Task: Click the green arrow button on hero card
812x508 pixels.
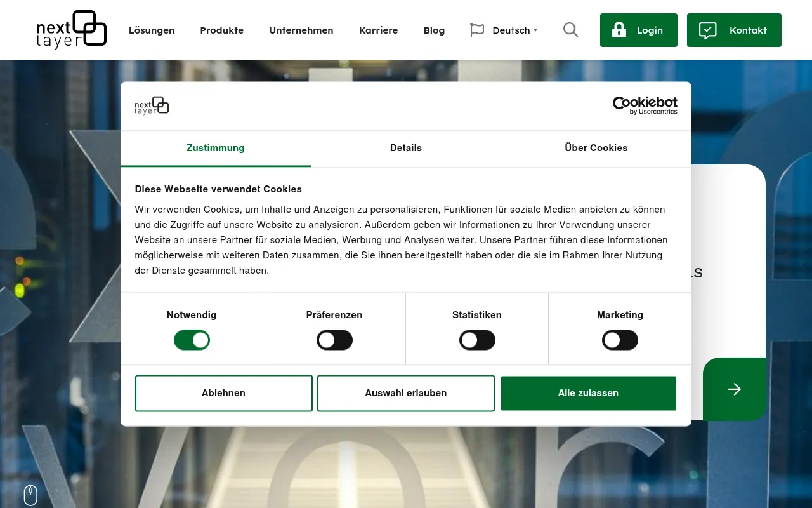Action: (x=734, y=389)
